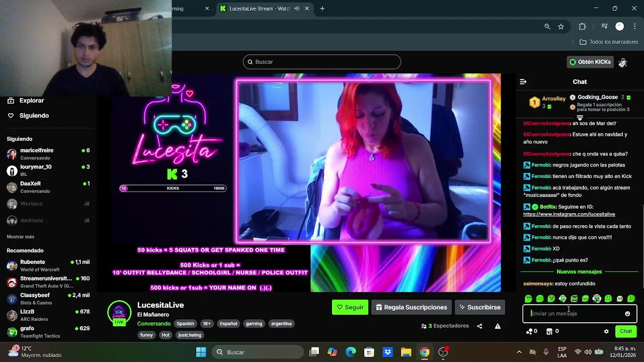Open a new browser tab with plus
This screenshot has height=362, width=644.
click(323, 9)
